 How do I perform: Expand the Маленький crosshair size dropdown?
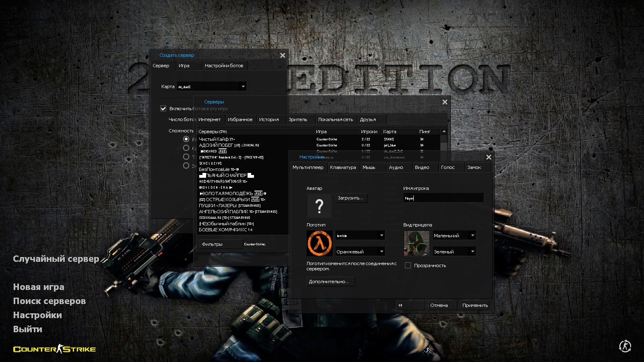click(454, 236)
